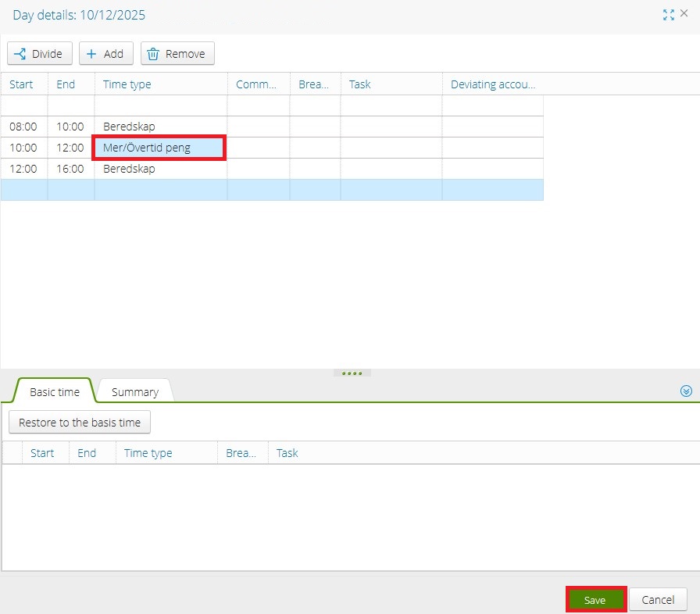Click the Deviating account column header
700x614 pixels.
point(492,84)
